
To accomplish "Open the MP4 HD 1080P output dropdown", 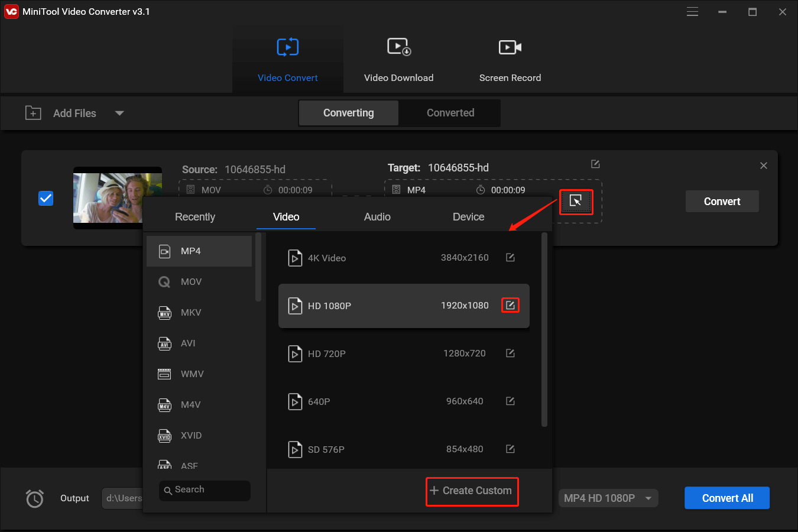I will tap(608, 498).
